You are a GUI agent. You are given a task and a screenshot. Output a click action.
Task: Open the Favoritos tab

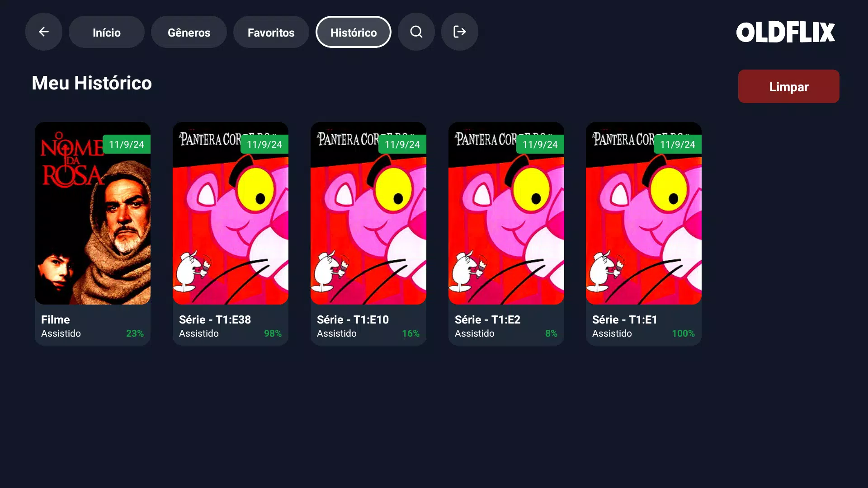click(x=271, y=32)
